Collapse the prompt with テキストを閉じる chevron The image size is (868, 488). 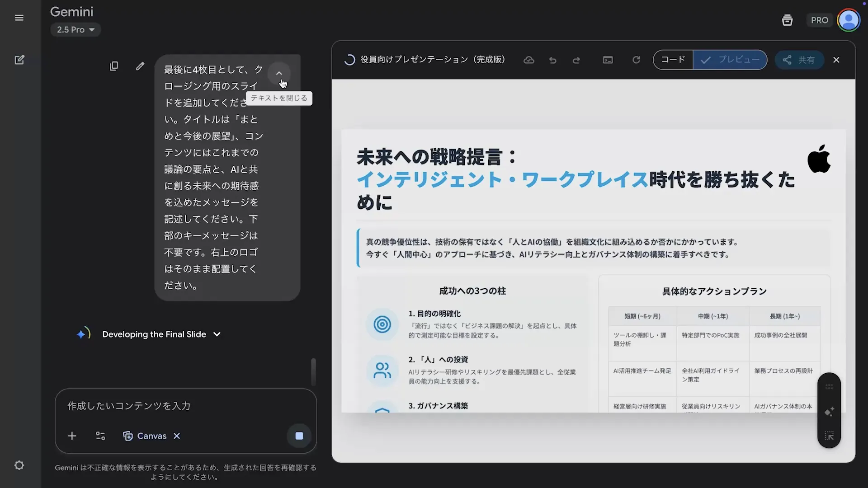point(279,73)
